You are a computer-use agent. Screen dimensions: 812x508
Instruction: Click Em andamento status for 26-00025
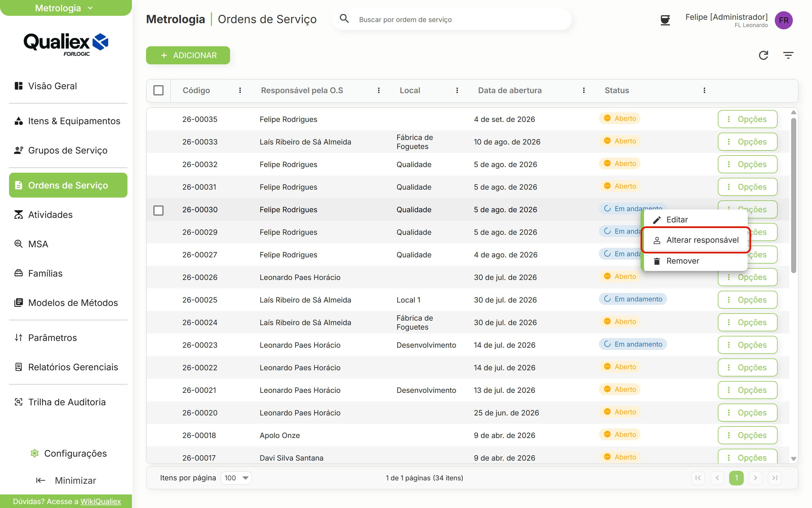pyautogui.click(x=632, y=299)
